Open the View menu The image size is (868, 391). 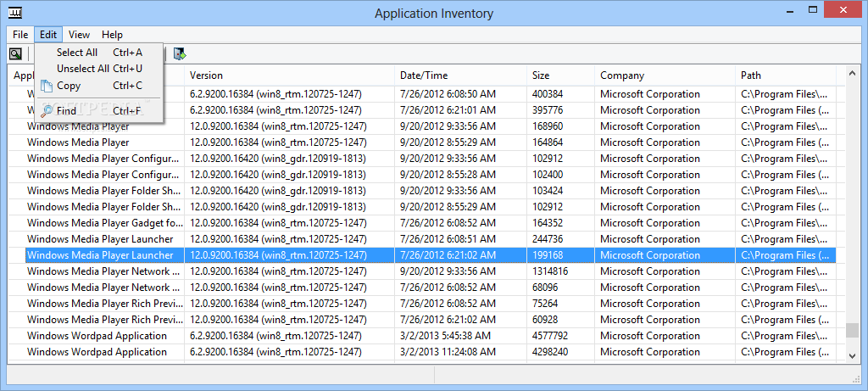[79, 34]
